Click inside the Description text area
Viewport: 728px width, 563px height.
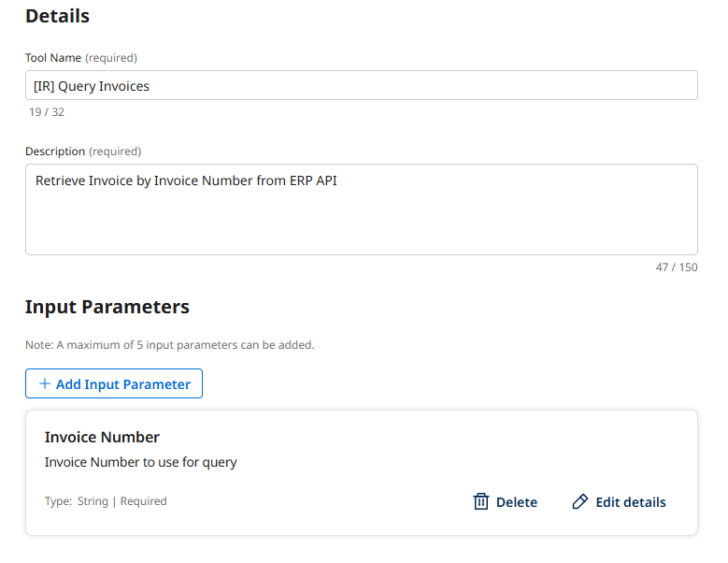click(x=361, y=220)
